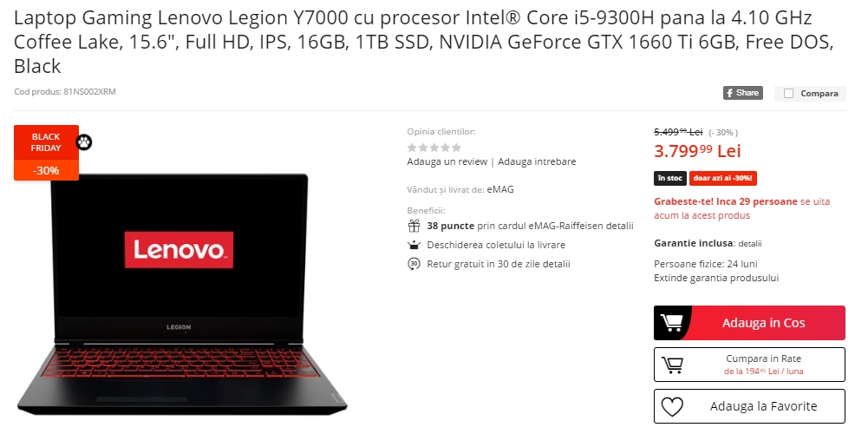Viewport: 868px width, 434px height.
Task: Click the paw print icon near Black Friday badge
Action: pyautogui.click(x=83, y=142)
